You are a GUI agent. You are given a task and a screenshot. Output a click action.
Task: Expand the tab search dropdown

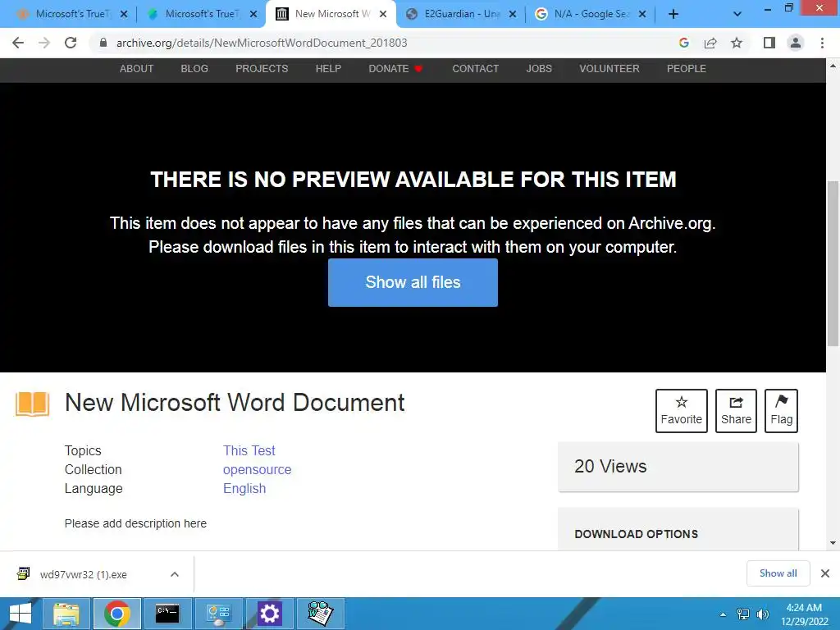[737, 15]
